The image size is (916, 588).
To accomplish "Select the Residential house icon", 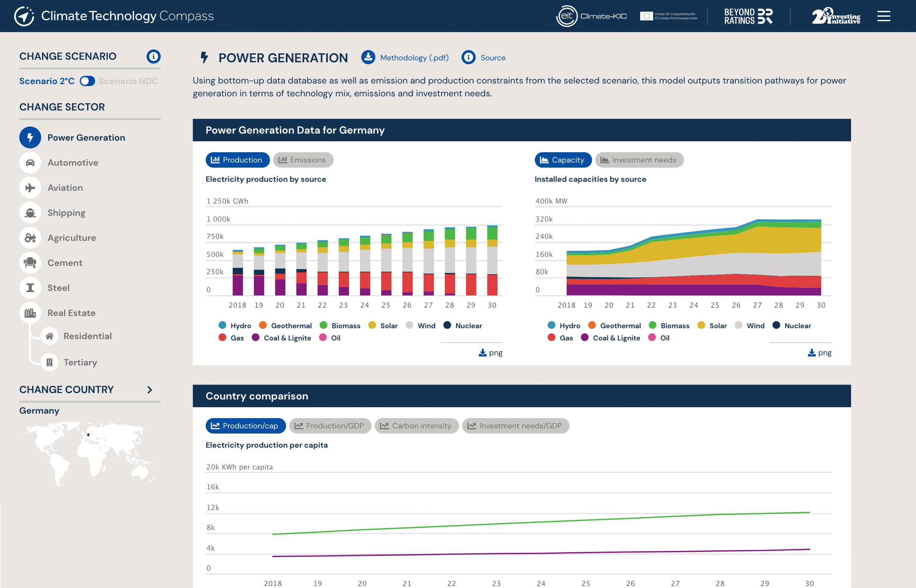I will [50, 336].
